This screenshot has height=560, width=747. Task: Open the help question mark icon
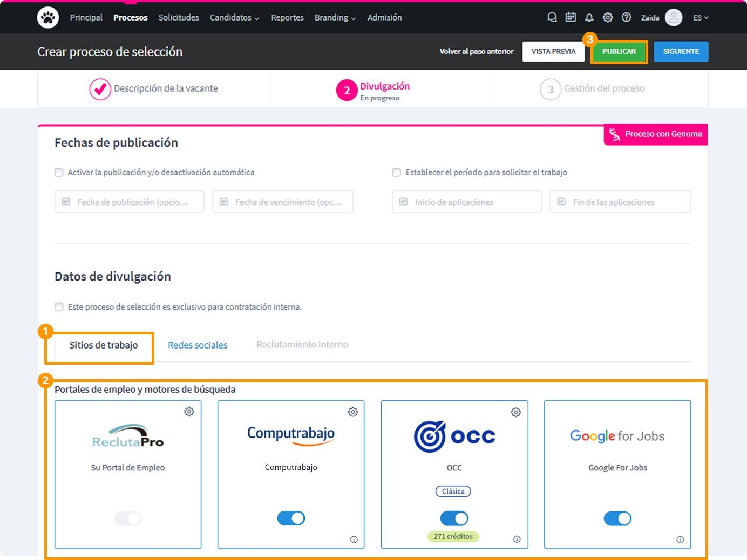tap(626, 18)
